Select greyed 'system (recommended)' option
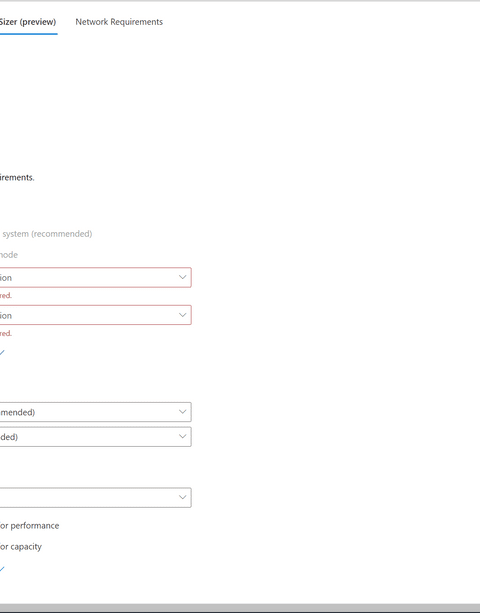 tap(47, 234)
